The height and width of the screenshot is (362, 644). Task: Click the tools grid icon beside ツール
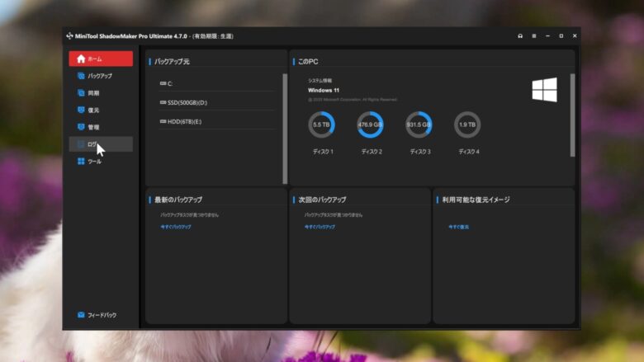coord(81,162)
